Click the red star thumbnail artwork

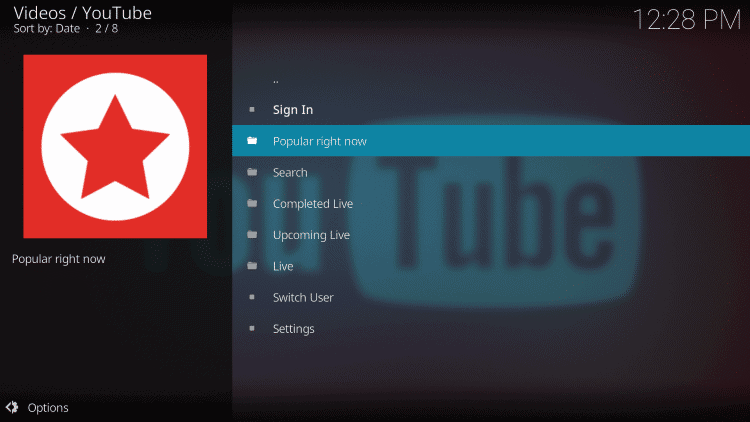pyautogui.click(x=115, y=146)
